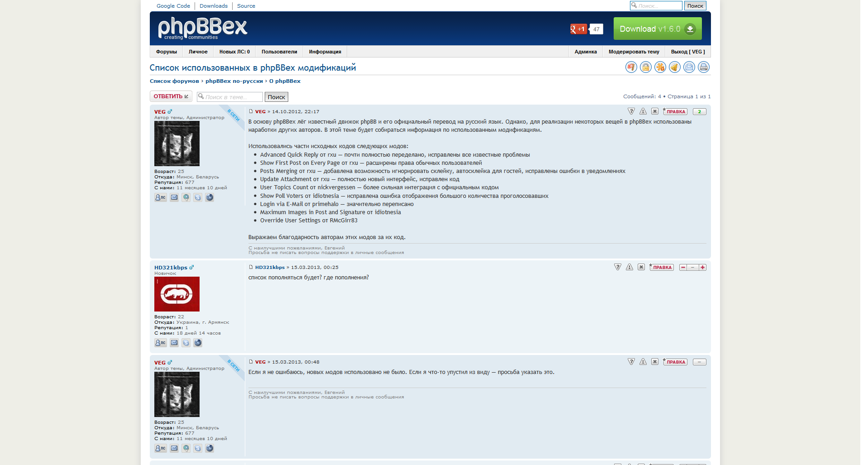Click the golden bell subscribe icon

[674, 67]
